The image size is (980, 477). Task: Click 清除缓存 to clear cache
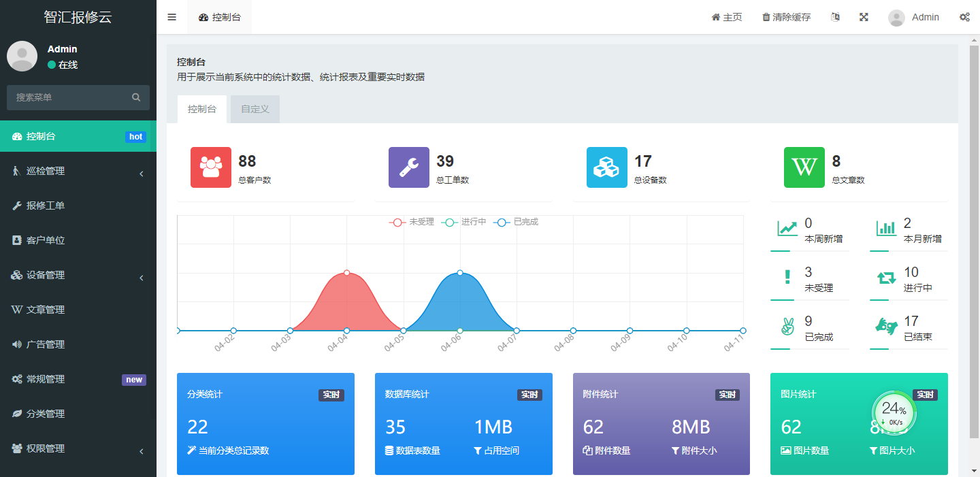coord(786,17)
